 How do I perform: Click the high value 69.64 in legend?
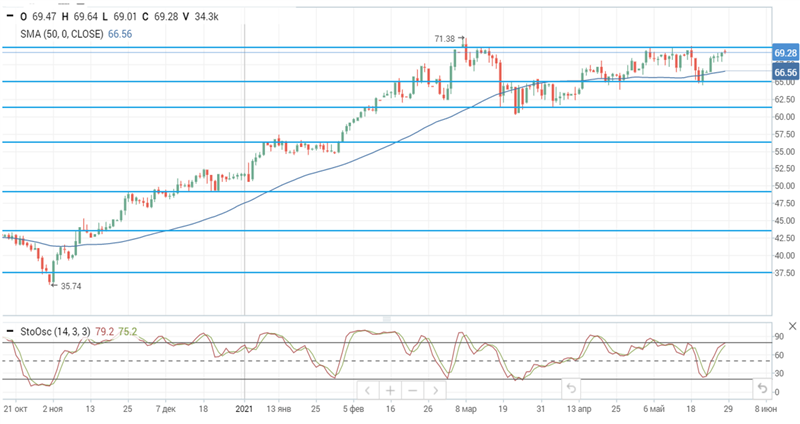tap(85, 17)
